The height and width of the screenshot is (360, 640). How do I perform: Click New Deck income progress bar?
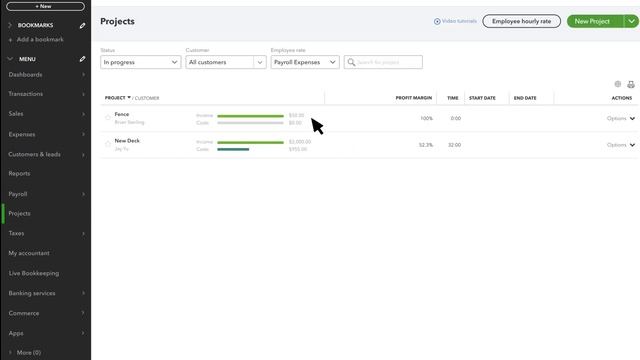pyautogui.click(x=250, y=142)
